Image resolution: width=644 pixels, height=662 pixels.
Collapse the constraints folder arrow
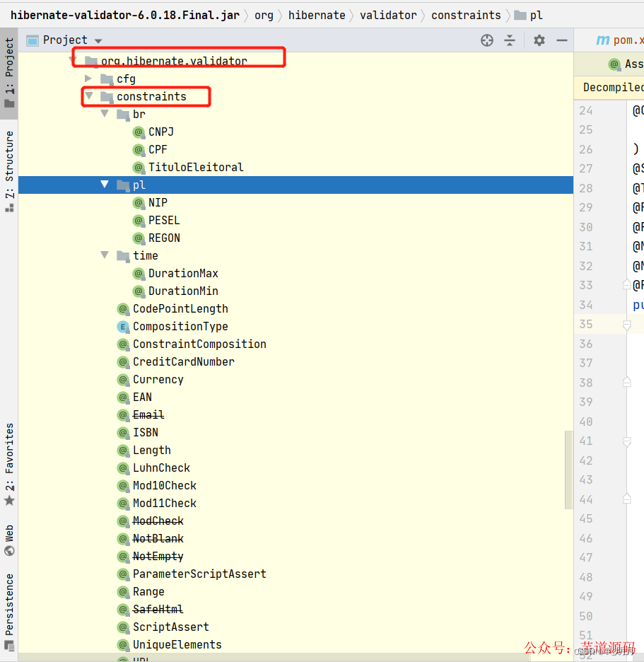pyautogui.click(x=89, y=96)
